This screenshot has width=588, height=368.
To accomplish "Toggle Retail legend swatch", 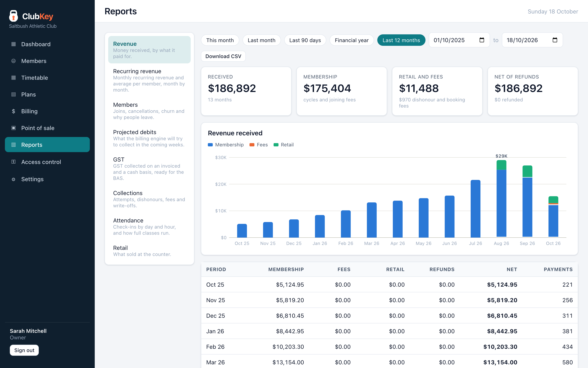I will pyautogui.click(x=276, y=145).
